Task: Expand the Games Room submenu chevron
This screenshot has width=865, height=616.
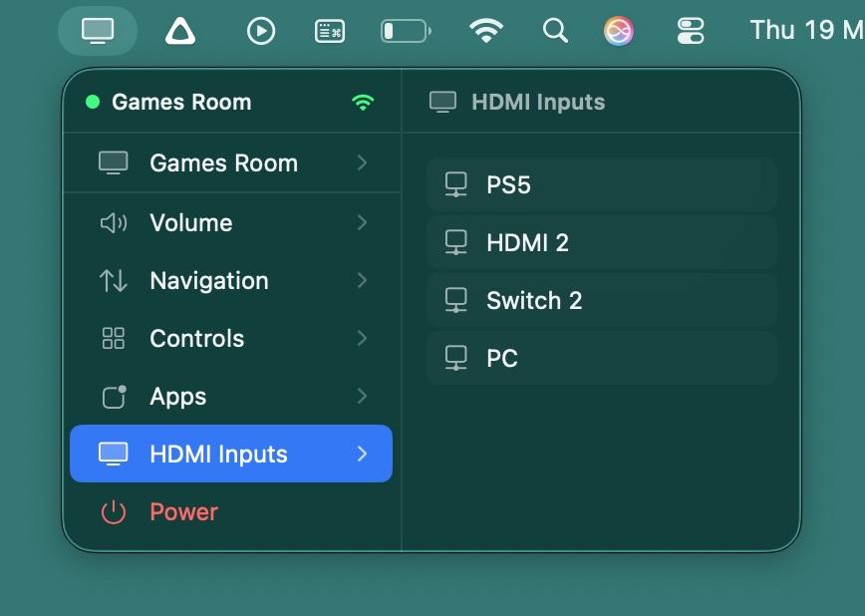Action: click(362, 162)
